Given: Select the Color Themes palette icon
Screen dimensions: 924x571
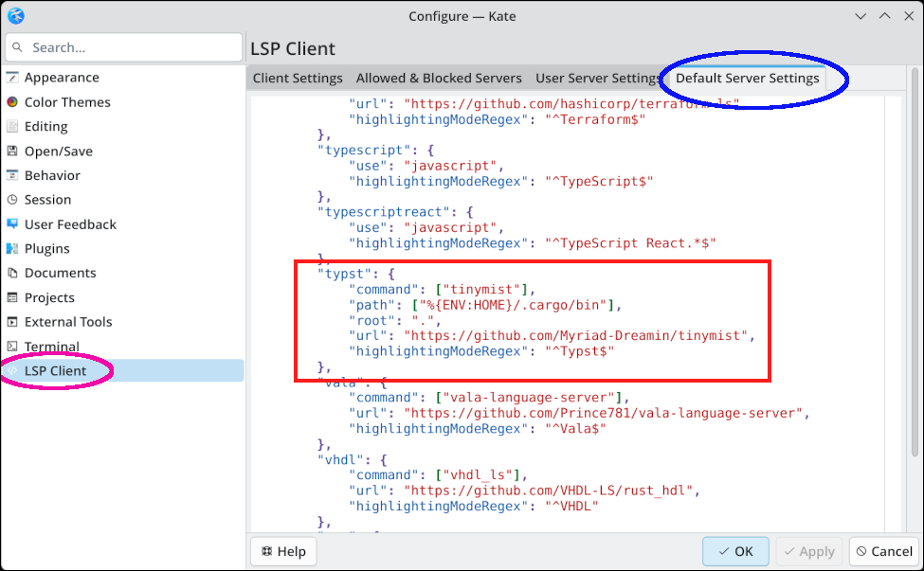Looking at the screenshot, I should point(12,102).
